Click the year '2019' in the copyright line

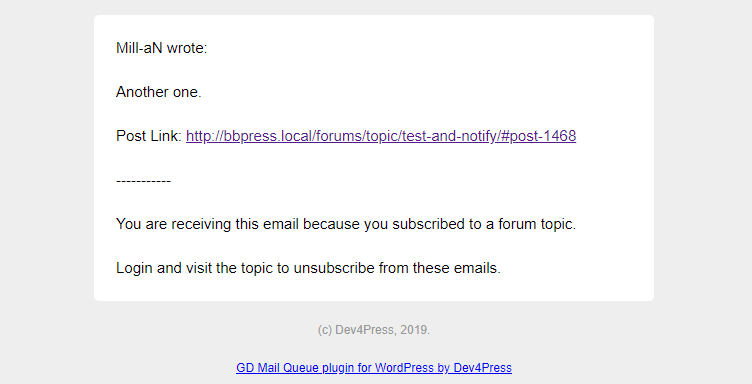(x=413, y=330)
